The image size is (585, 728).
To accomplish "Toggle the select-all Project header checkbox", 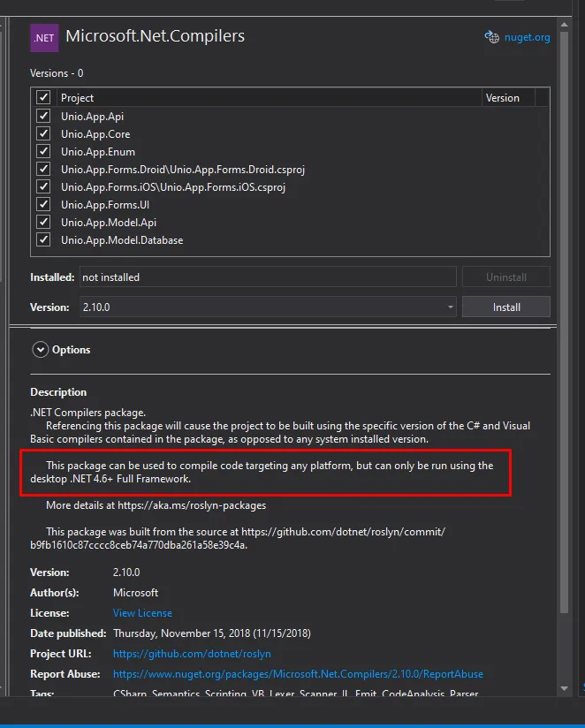I will 43,97.
